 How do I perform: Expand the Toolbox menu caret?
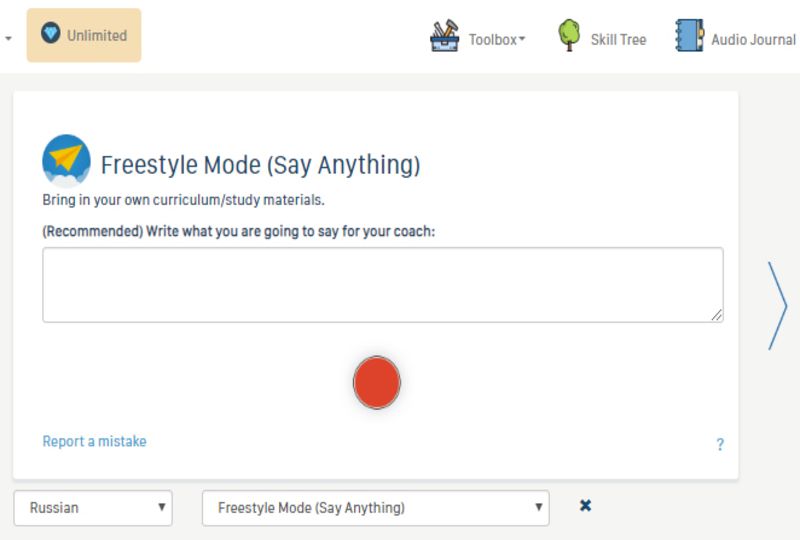pyautogui.click(x=522, y=40)
